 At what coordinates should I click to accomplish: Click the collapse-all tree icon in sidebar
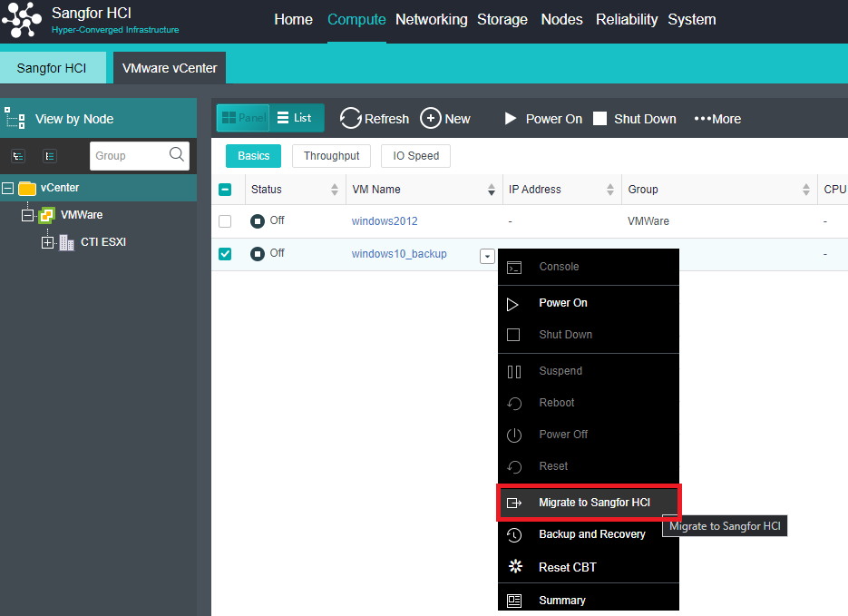click(x=50, y=156)
